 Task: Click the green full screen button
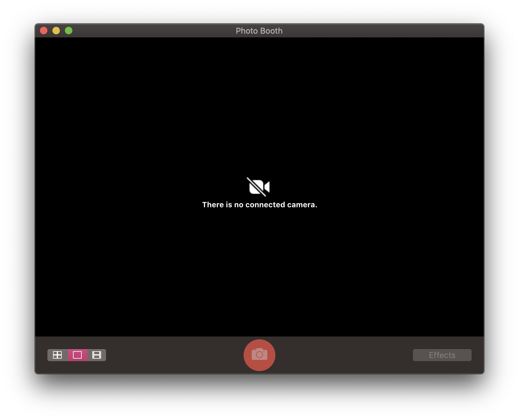[69, 31]
